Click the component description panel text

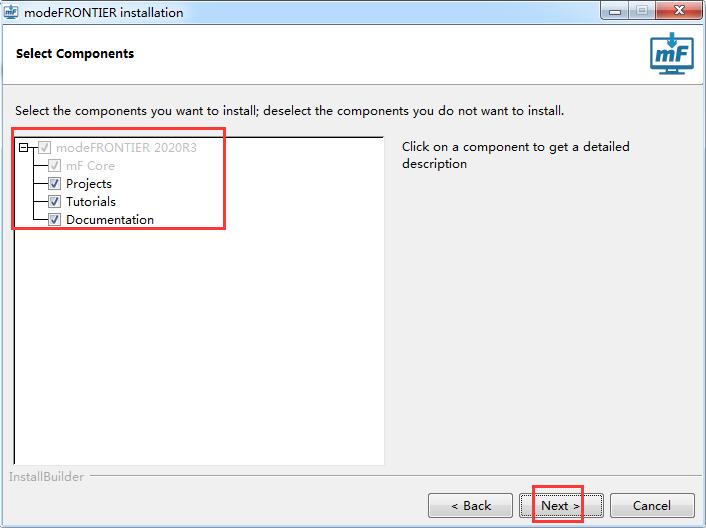pyautogui.click(x=515, y=155)
